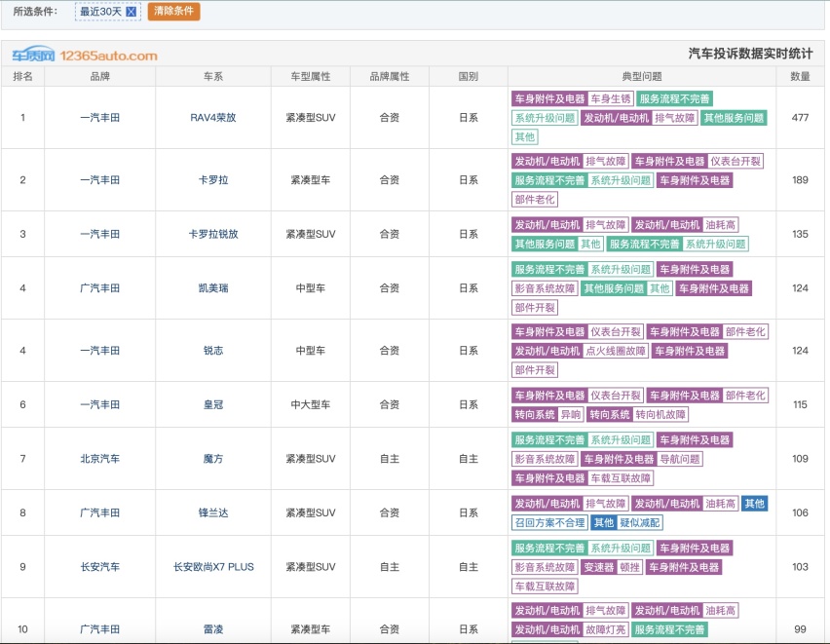The height and width of the screenshot is (644, 830).
Task: Select 油耗高 tag in 卡罗拉锐放 row
Action: [721, 224]
